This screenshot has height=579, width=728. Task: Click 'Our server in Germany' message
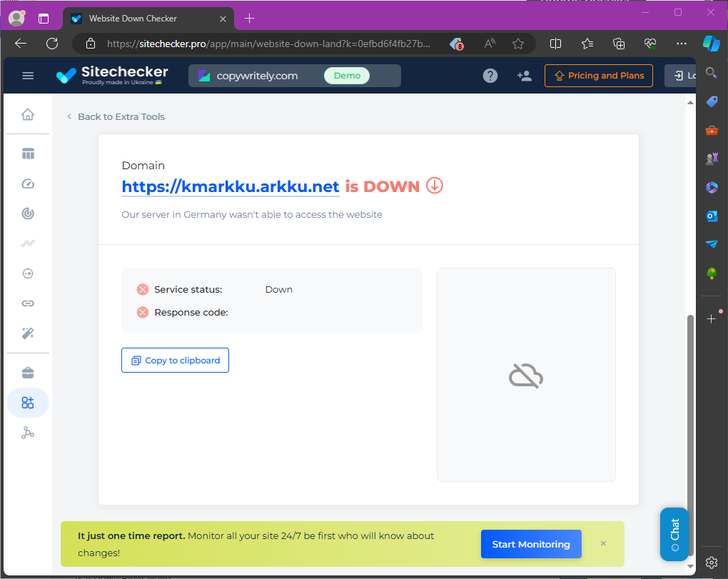tap(252, 214)
